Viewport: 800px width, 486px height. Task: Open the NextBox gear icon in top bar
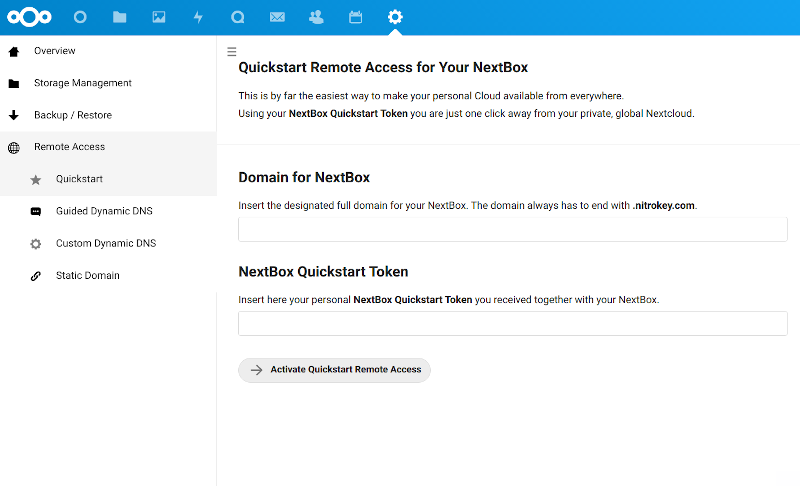coord(395,17)
